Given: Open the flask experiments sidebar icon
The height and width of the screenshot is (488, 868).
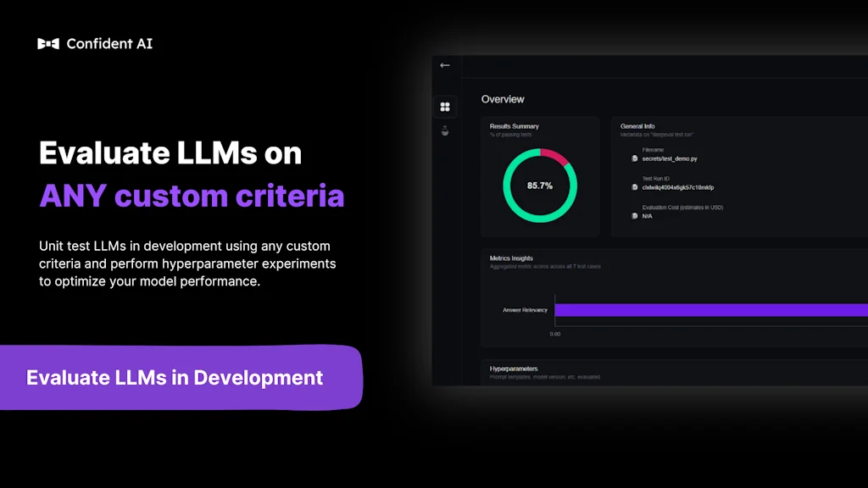Looking at the screenshot, I should [445, 131].
